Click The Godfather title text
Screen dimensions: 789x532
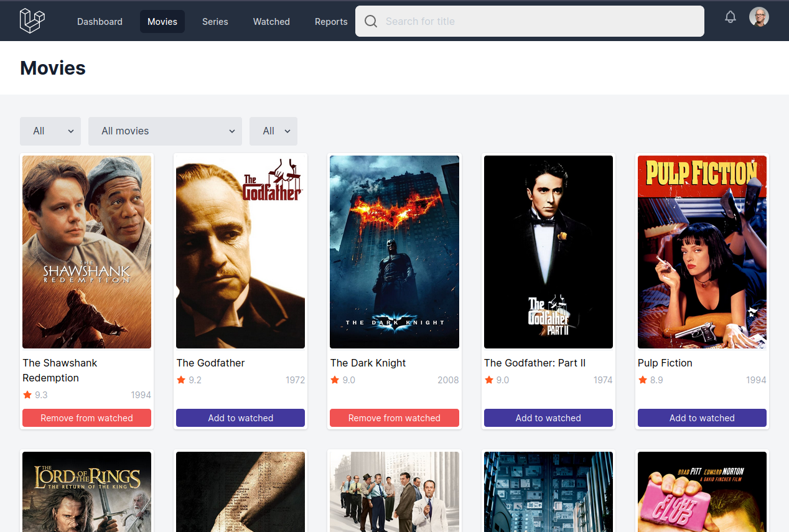click(x=210, y=363)
